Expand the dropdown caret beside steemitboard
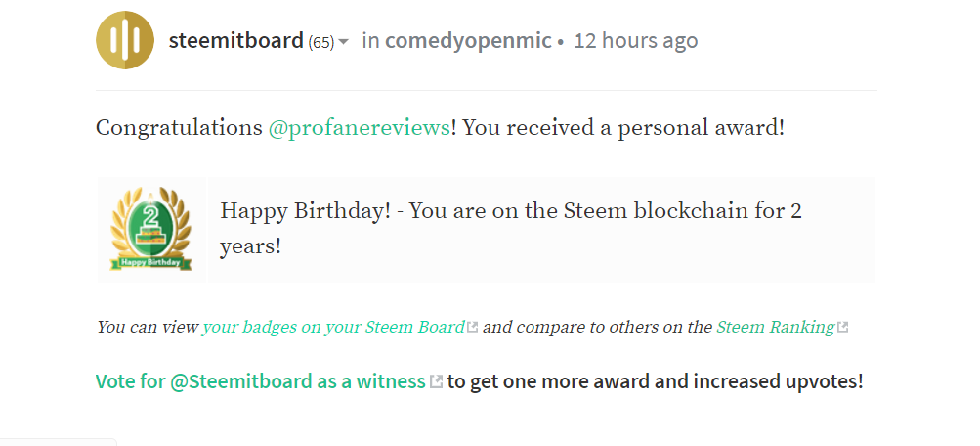The image size is (980, 446). tap(344, 42)
